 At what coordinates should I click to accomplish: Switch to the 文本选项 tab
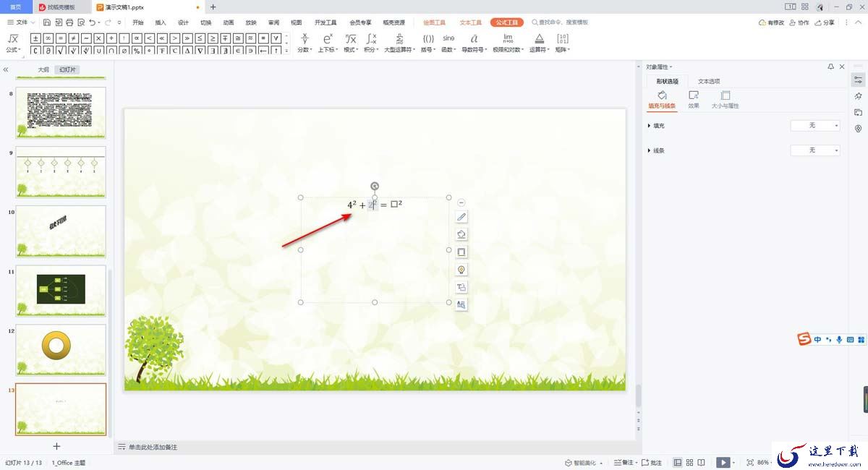(708, 81)
